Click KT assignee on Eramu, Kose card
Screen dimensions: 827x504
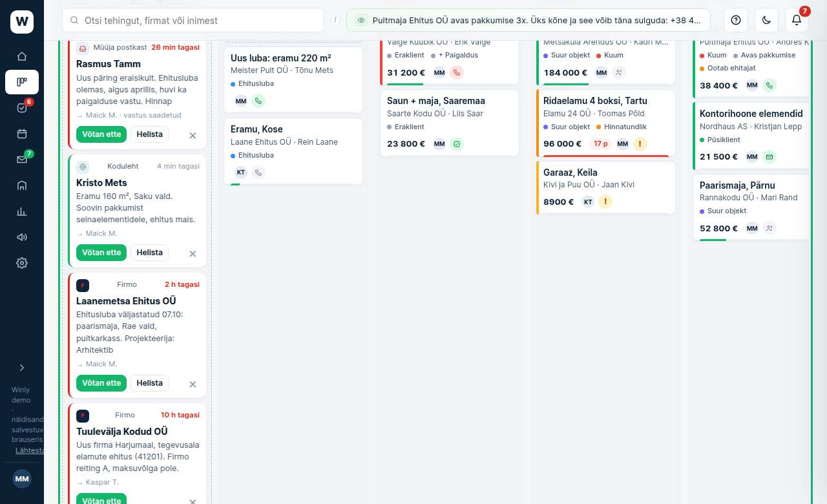[241, 173]
